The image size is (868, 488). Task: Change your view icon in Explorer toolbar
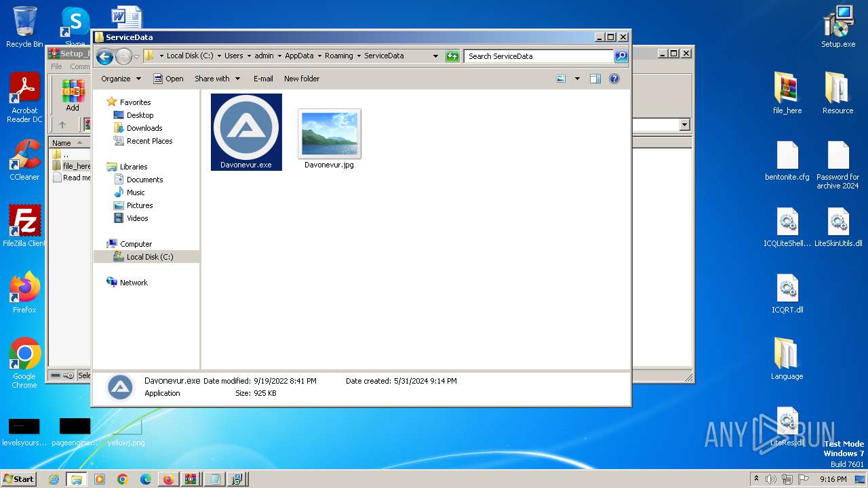(x=561, y=79)
